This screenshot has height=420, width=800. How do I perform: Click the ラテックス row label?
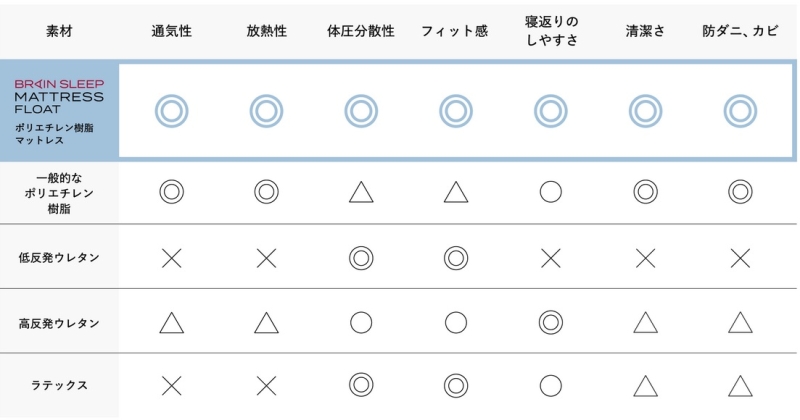pyautogui.click(x=59, y=386)
